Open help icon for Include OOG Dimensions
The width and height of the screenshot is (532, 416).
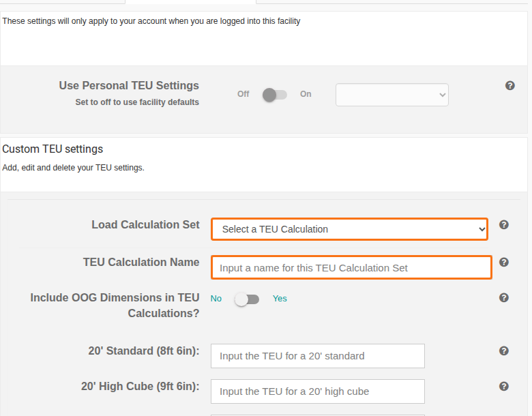coord(504,297)
